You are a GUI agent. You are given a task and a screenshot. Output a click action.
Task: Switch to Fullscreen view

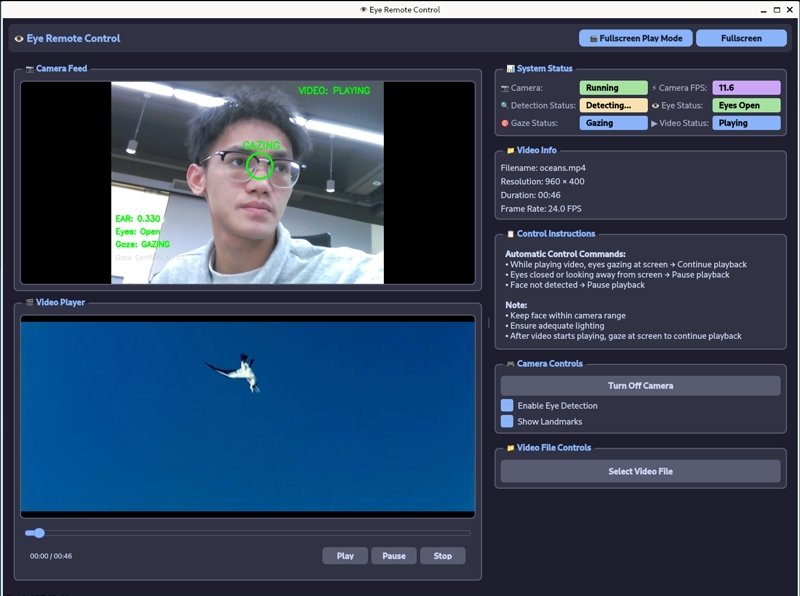[x=741, y=38]
